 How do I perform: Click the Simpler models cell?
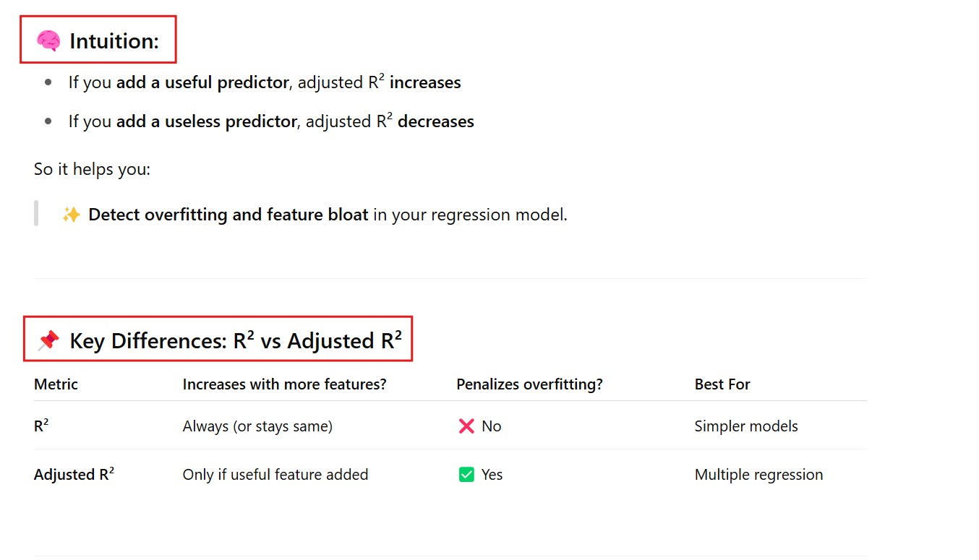[746, 426]
